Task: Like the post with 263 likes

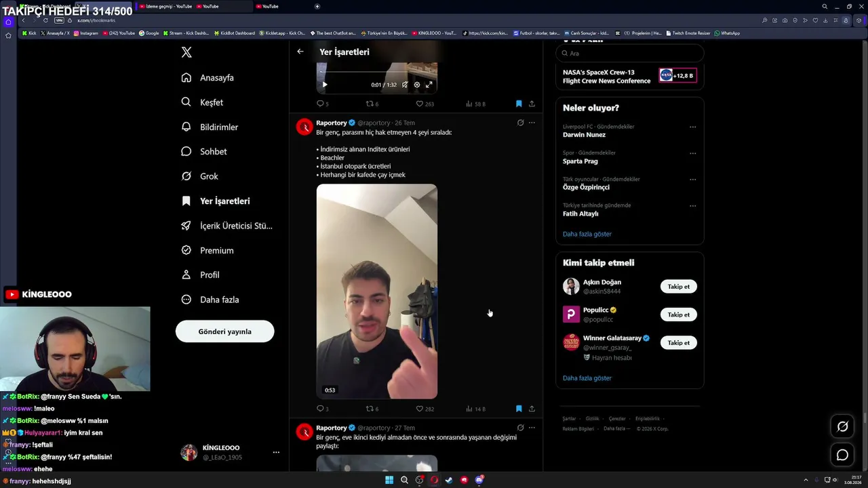Action: pyautogui.click(x=425, y=104)
